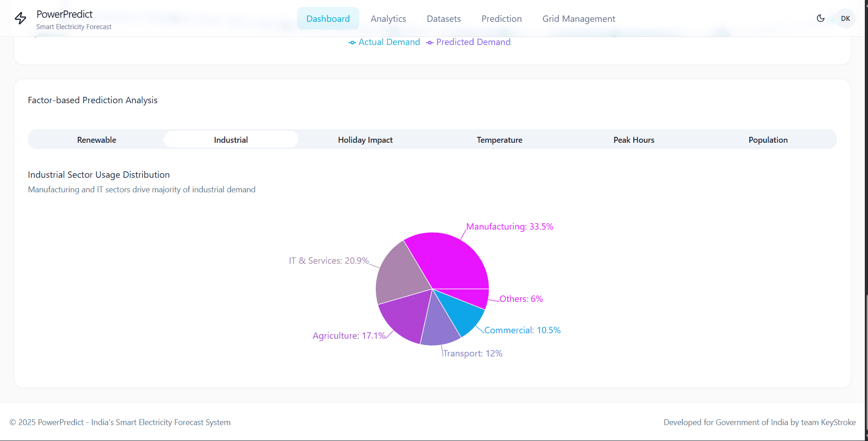Click the 'Transport: 12%' label
Screen dimensions: 868x441
point(473,353)
